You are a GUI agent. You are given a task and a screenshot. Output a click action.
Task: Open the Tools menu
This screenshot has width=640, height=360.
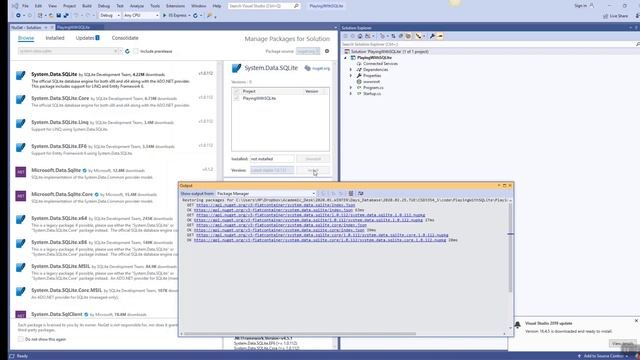[x=155, y=6]
